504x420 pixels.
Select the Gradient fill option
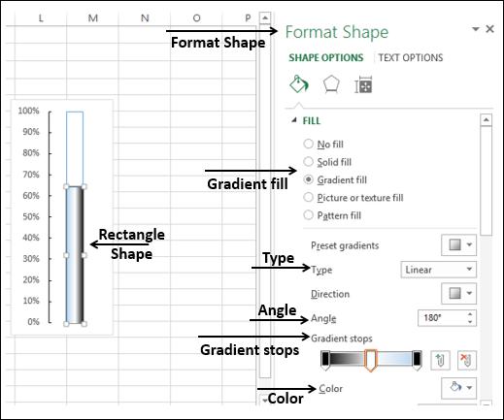point(335,179)
